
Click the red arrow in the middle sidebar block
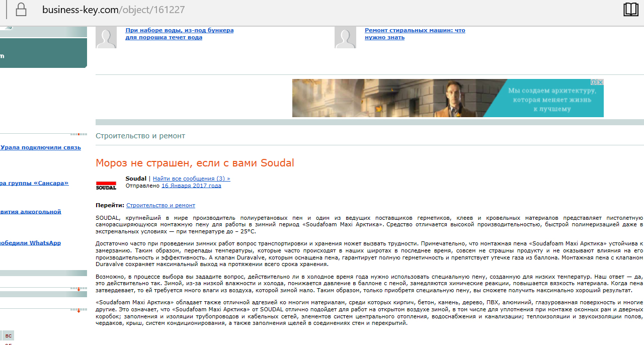78,290
